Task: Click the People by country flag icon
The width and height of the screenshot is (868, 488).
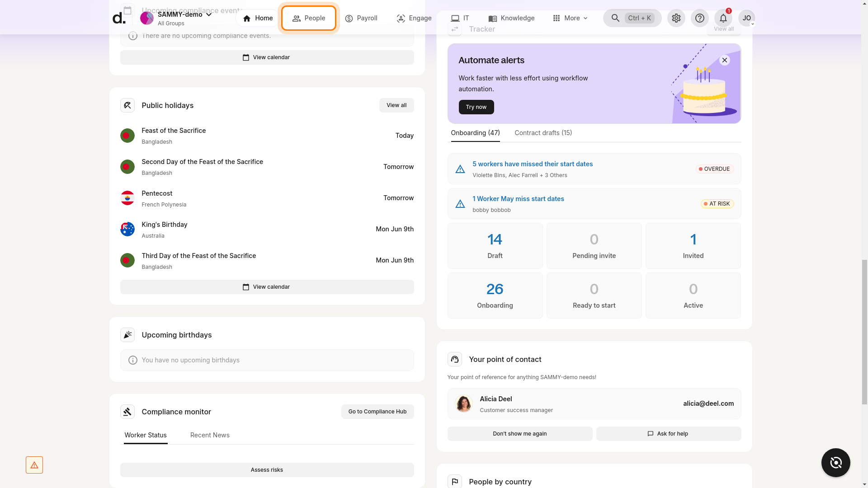Action: [455, 482]
